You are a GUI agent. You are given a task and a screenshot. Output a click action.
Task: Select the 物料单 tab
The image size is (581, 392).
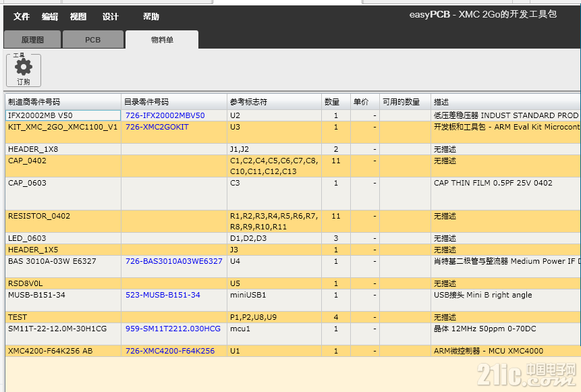click(162, 40)
